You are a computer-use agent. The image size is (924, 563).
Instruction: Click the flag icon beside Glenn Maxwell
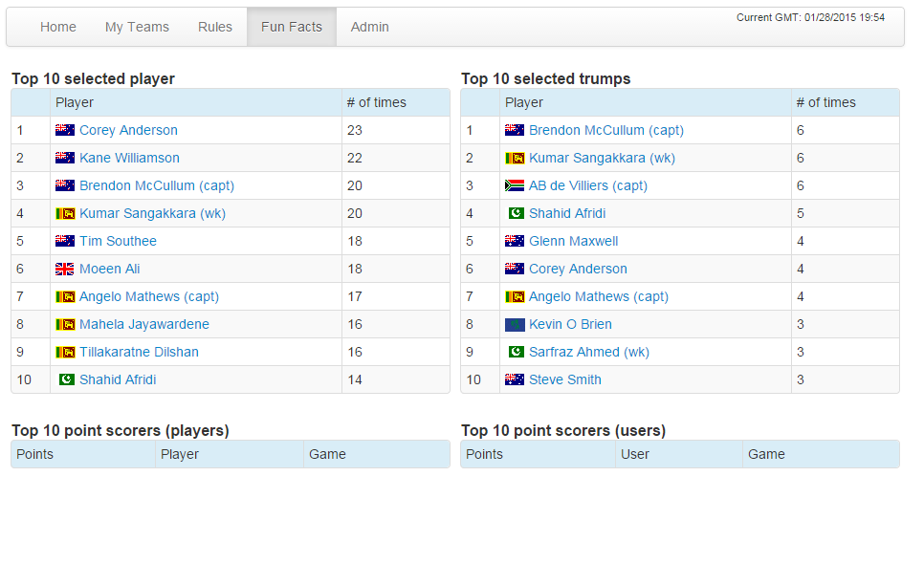pyautogui.click(x=515, y=242)
